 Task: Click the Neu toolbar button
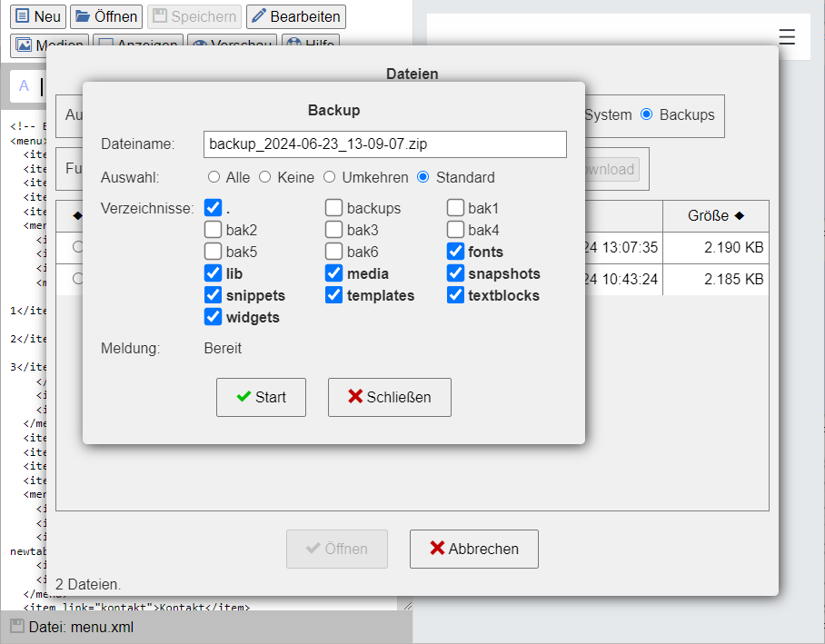pyautogui.click(x=38, y=16)
